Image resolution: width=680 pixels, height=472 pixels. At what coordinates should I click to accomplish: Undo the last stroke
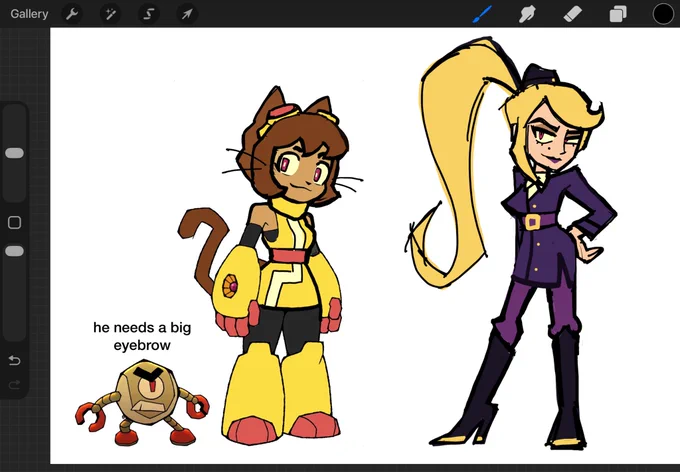pos(14,360)
